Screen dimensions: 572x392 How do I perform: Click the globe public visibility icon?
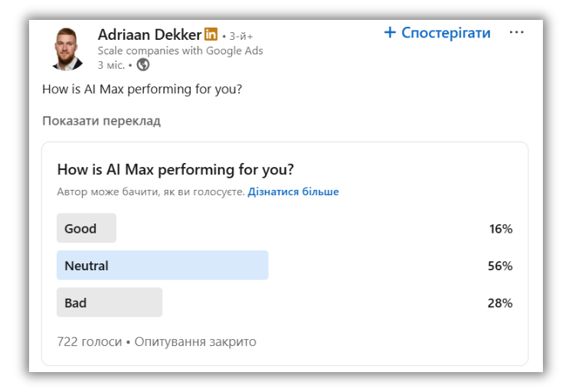[x=143, y=65]
